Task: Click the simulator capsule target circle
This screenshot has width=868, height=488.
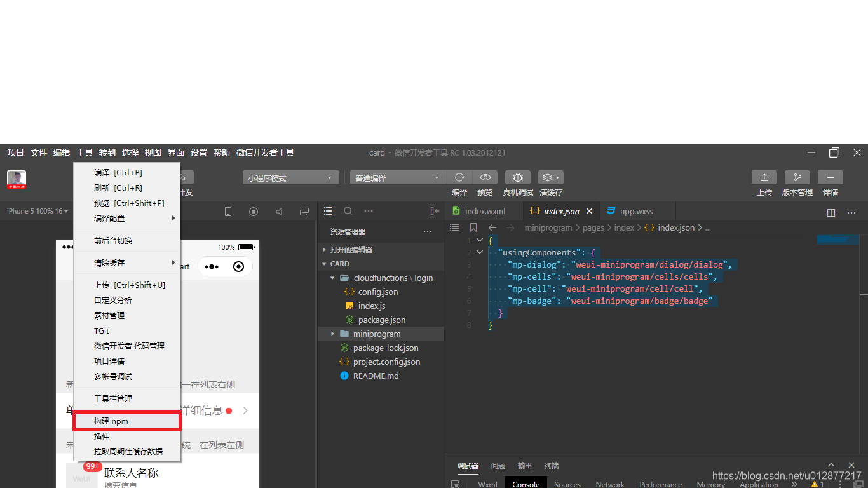Action: coord(239,267)
